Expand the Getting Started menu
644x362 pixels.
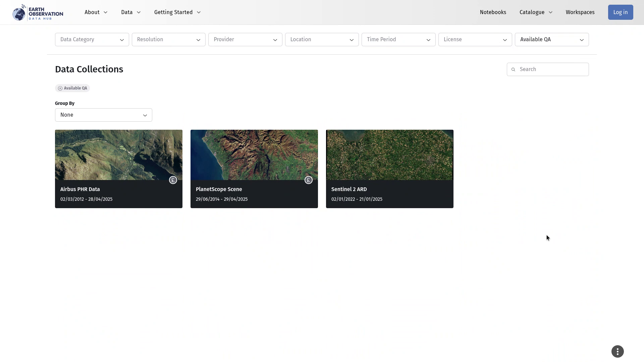pos(177,12)
